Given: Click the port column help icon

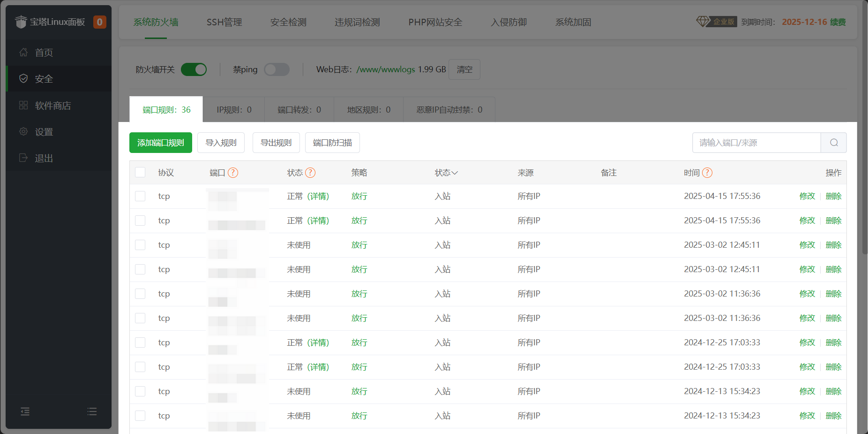Looking at the screenshot, I should (x=233, y=173).
